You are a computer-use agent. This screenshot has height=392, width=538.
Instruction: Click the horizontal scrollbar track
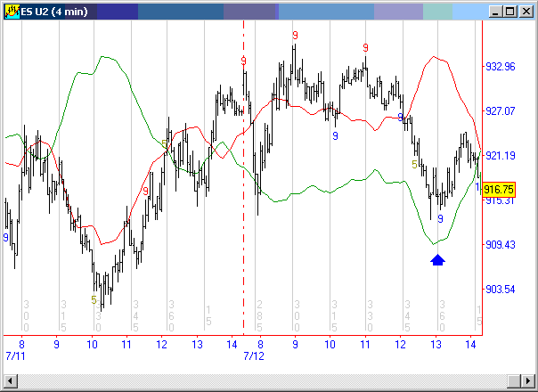(x=267, y=382)
